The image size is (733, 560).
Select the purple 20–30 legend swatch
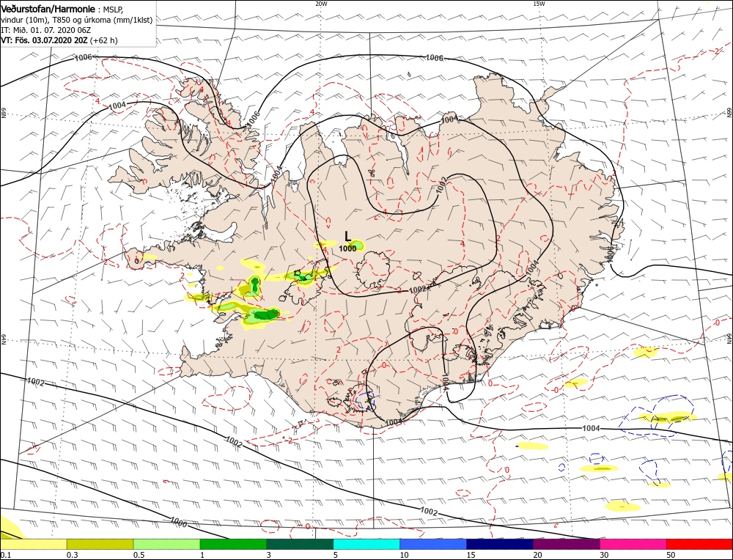click(566, 544)
